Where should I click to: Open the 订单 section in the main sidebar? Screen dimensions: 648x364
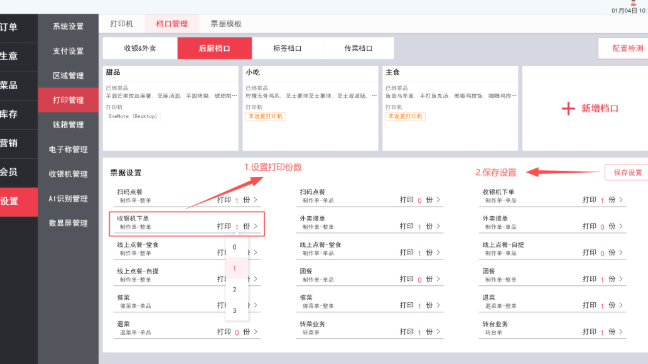point(19,28)
